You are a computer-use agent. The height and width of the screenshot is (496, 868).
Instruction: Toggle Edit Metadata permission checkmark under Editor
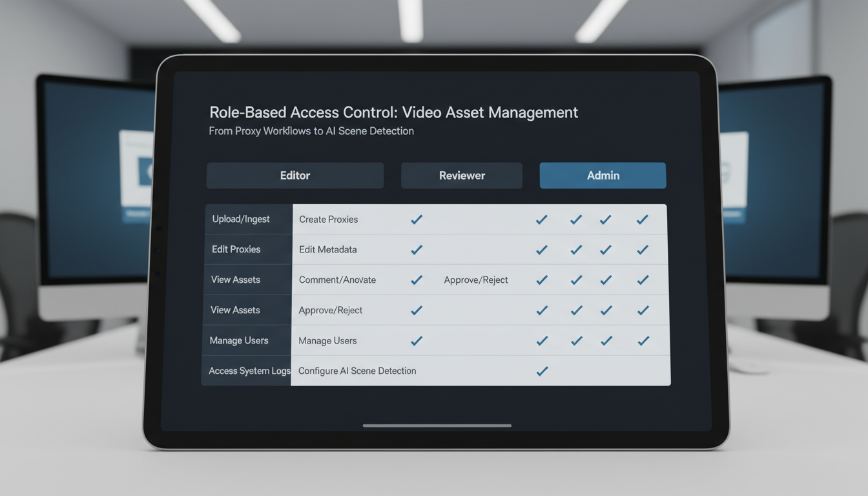417,249
